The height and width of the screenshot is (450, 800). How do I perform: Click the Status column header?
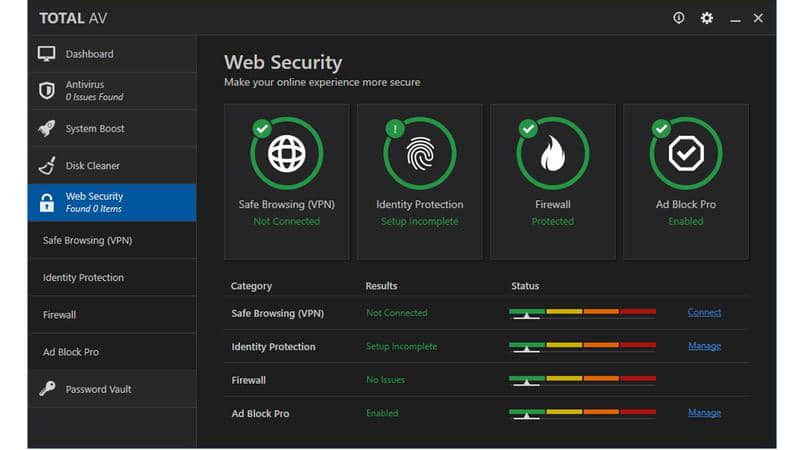pyautogui.click(x=525, y=286)
